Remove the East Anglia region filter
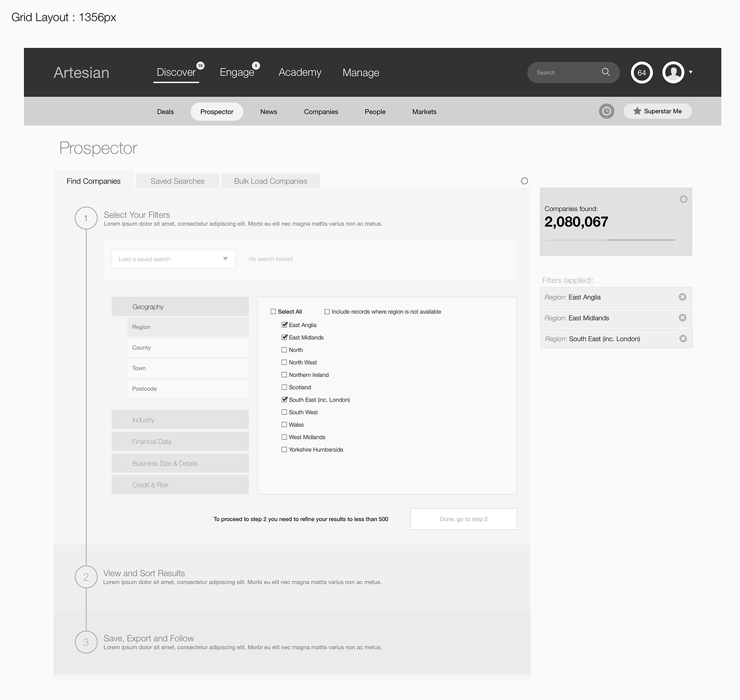Image resolution: width=740 pixels, height=700 pixels. coord(683,297)
